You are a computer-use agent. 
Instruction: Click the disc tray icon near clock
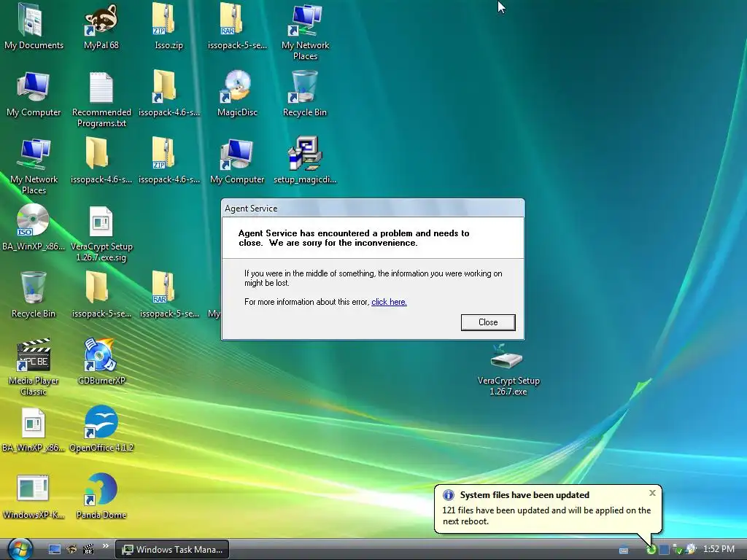click(691, 549)
